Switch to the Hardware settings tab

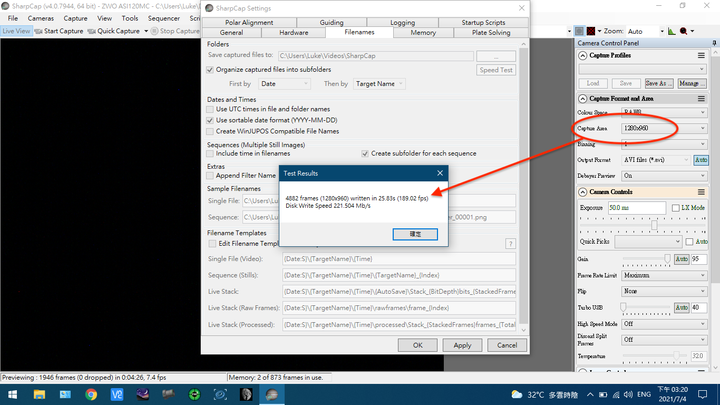click(x=293, y=33)
